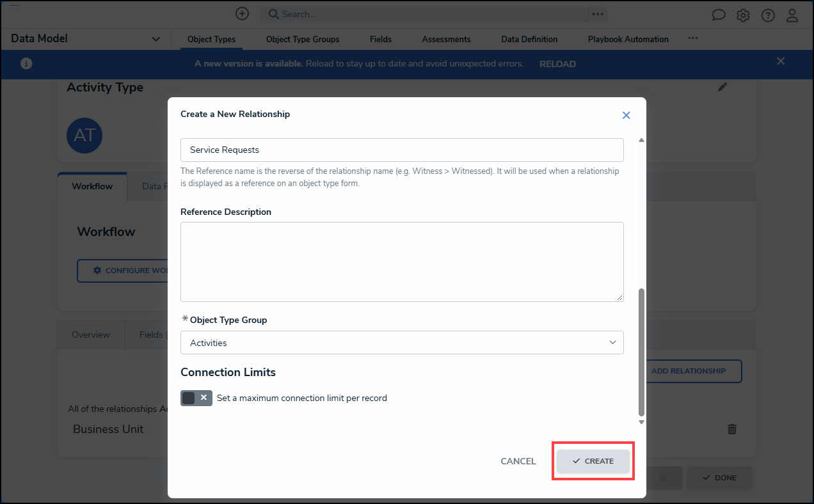
Task: Click Reload in the version banner
Action: [557, 64]
